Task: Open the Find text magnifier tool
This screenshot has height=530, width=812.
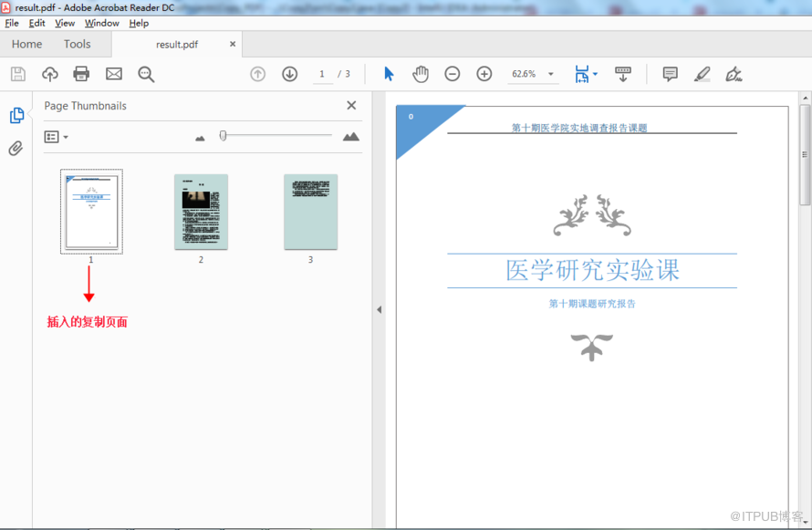Action: (146, 74)
